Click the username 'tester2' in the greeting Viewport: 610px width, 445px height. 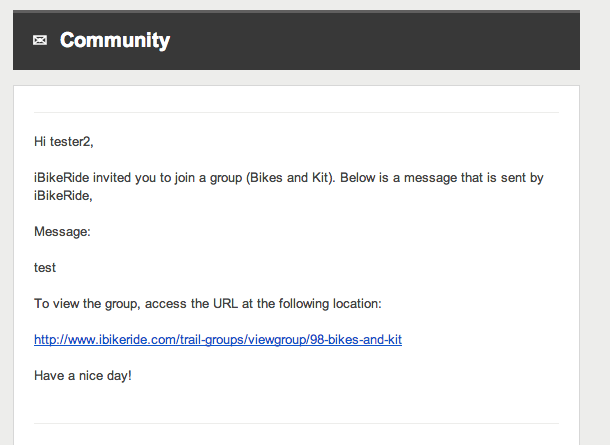click(70, 142)
